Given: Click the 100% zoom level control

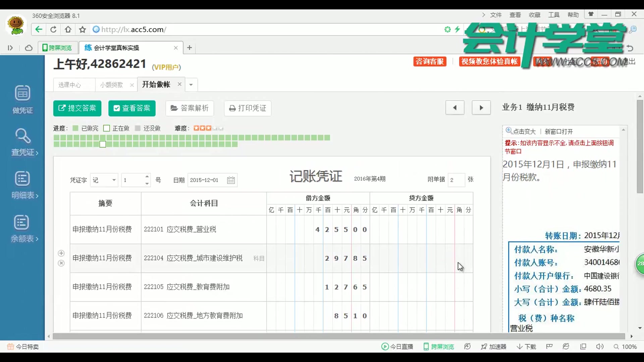Looking at the screenshot, I should click(x=625, y=347).
